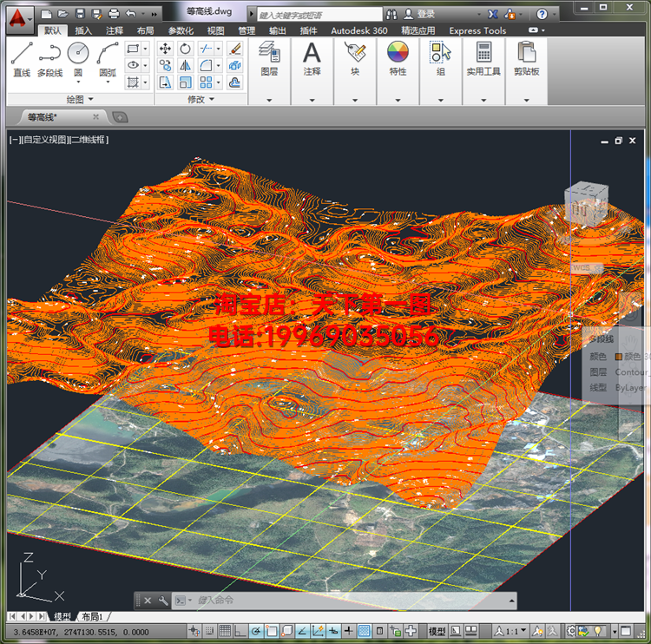Activate the Copy objects tool

[165, 66]
